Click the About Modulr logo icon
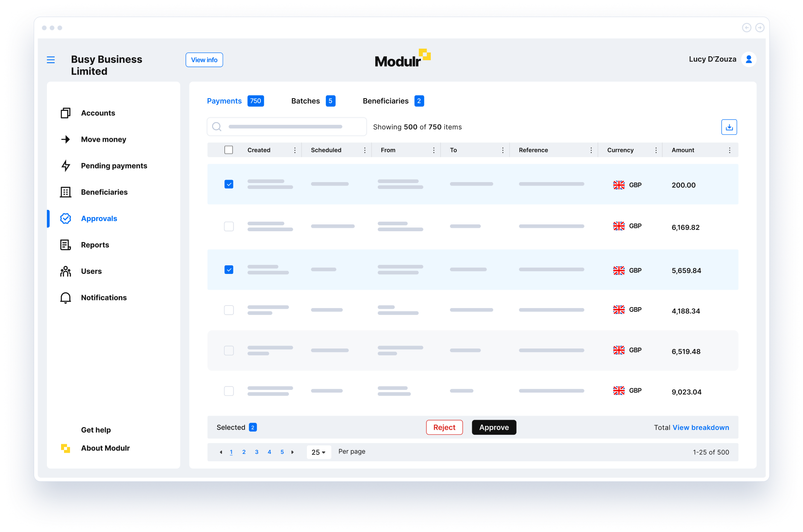The height and width of the screenshot is (532, 803). click(65, 448)
